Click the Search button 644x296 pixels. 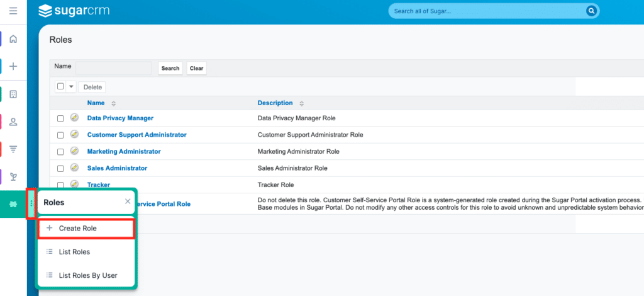(x=170, y=68)
